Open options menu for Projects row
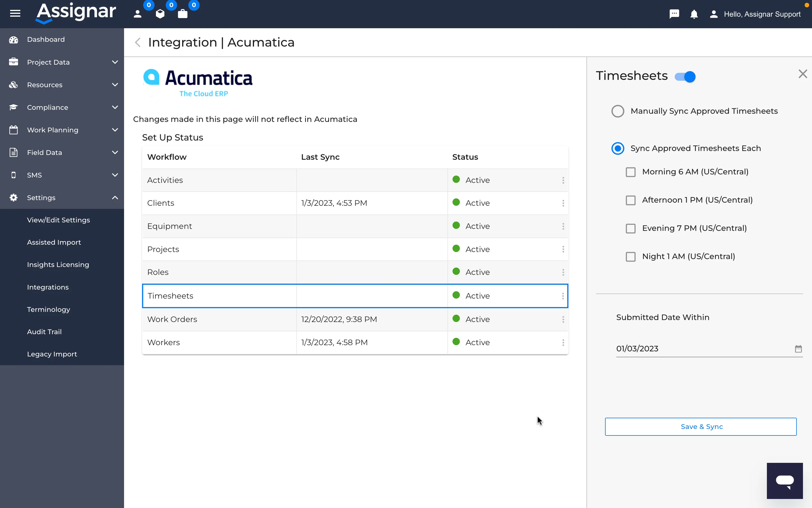The width and height of the screenshot is (812, 508). 563,249
